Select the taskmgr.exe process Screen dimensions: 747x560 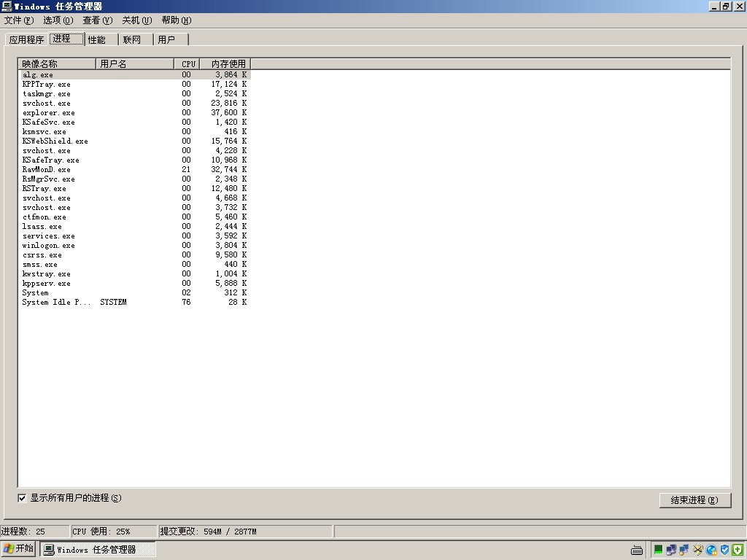point(135,94)
